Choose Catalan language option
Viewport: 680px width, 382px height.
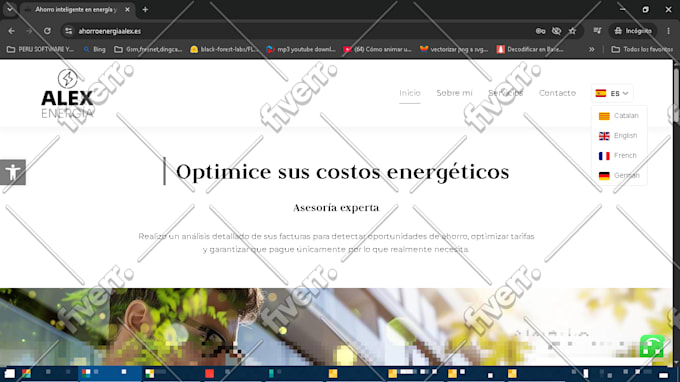click(619, 116)
